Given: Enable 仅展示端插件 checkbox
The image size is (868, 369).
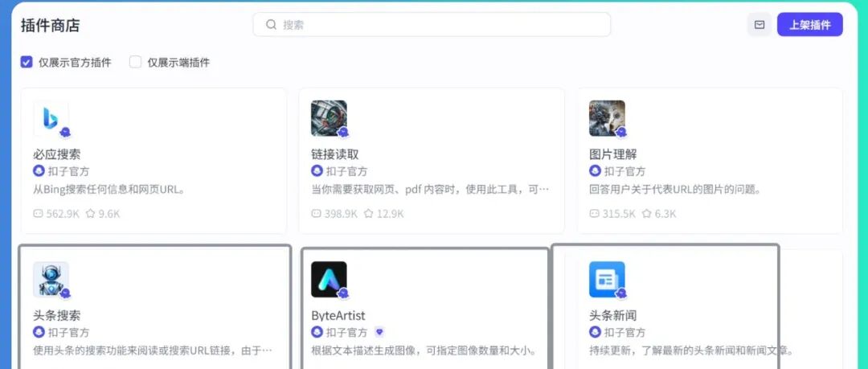Looking at the screenshot, I should (136, 61).
